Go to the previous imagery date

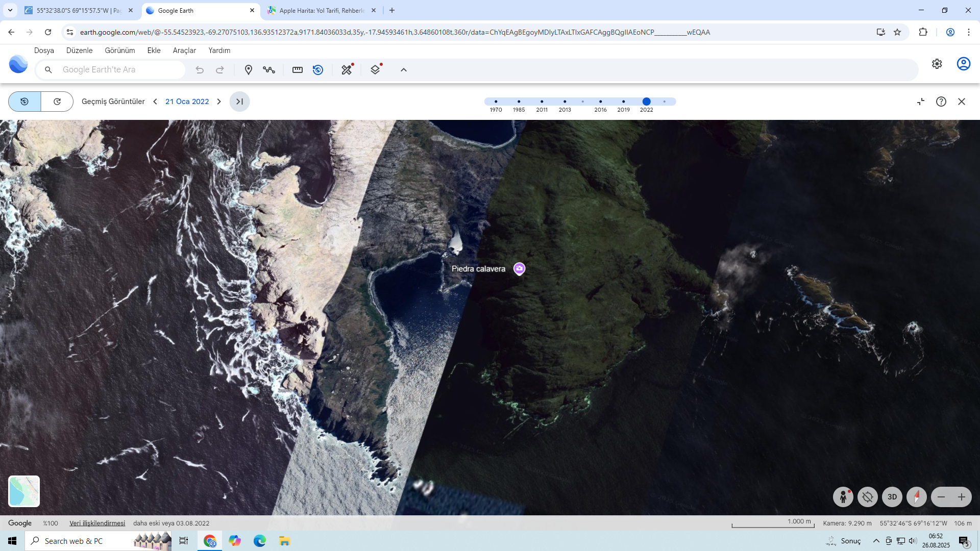click(x=155, y=102)
